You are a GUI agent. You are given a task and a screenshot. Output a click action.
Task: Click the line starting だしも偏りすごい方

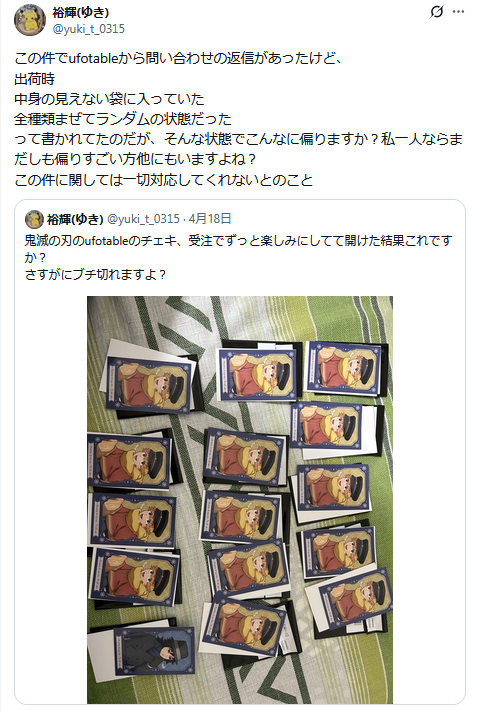pyautogui.click(x=136, y=160)
